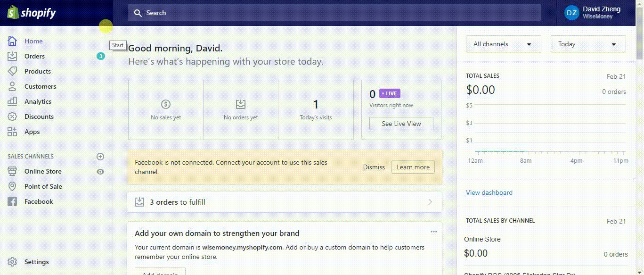Dismiss the Facebook not connected banner
Image resolution: width=644 pixels, height=275 pixels.
click(x=374, y=167)
